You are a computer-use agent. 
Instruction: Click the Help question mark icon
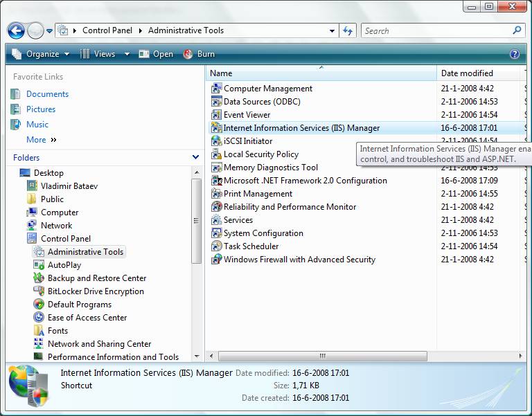click(515, 54)
